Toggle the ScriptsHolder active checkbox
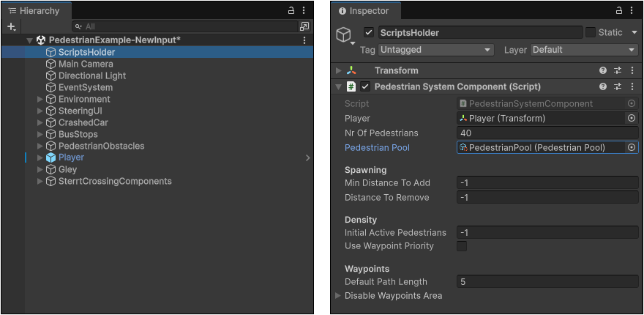644x315 pixels. pyautogui.click(x=369, y=32)
